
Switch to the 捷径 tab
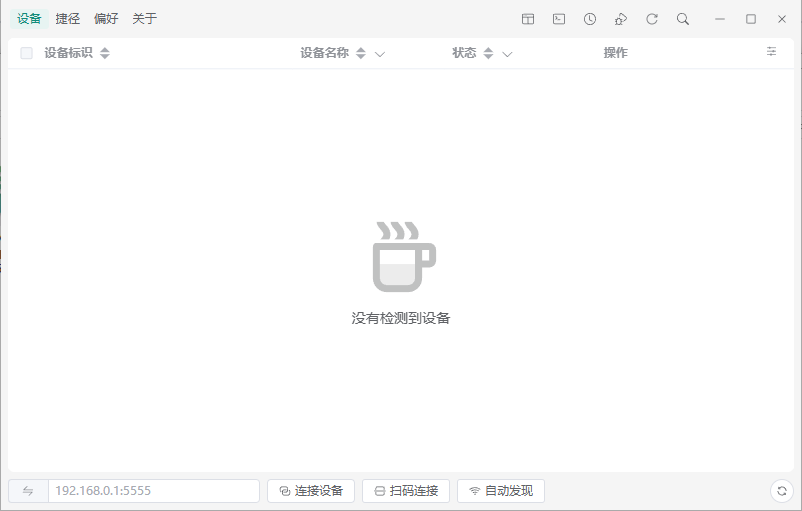tap(68, 19)
